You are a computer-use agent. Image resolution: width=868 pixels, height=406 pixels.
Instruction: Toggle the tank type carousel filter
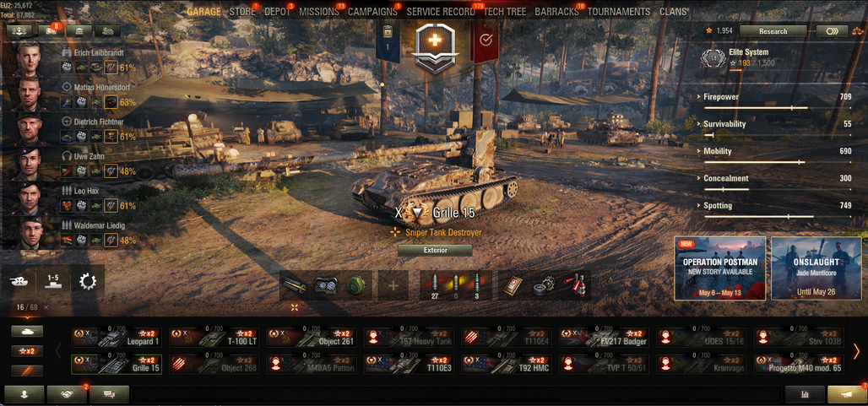pyautogui.click(x=27, y=331)
